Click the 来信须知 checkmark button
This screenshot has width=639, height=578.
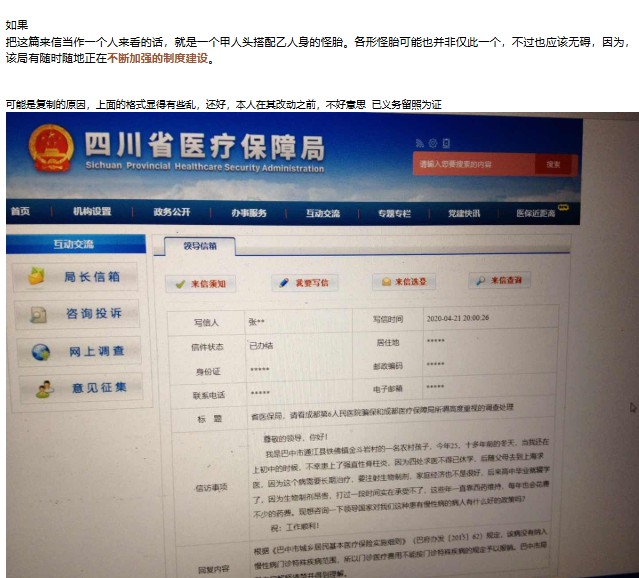(x=201, y=284)
